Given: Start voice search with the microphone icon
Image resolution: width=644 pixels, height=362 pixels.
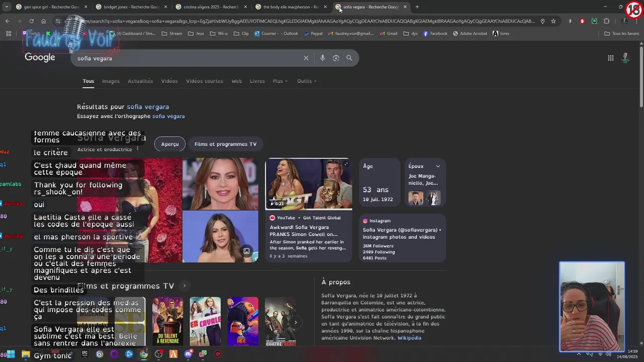Looking at the screenshot, I should pos(323,58).
